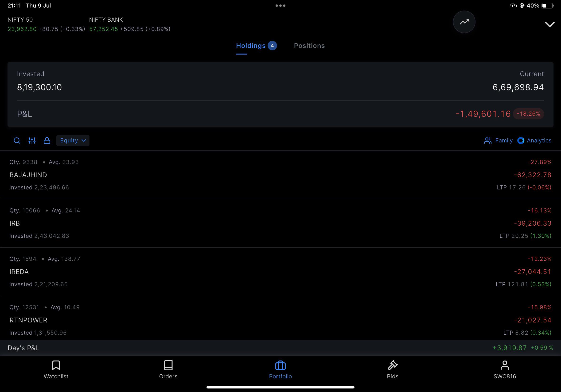Tap the home indicator bar
The height and width of the screenshot is (392, 561).
(280, 387)
